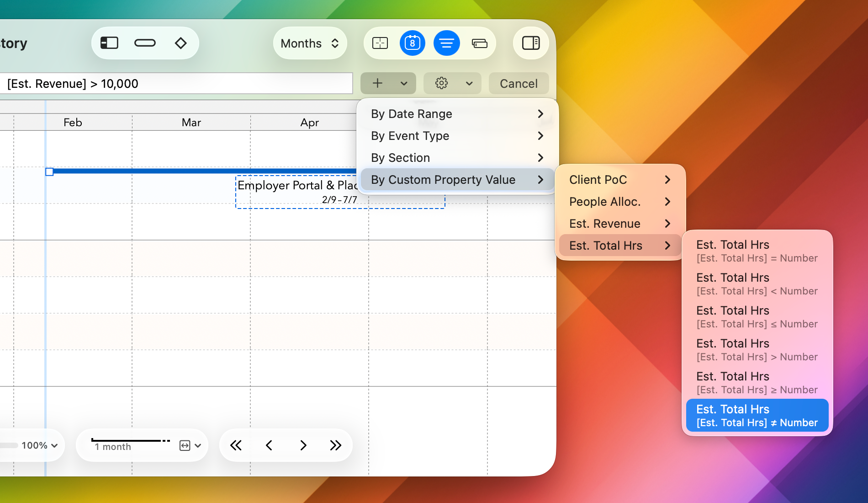Click the fit-to-width zoom icon
This screenshot has width=868, height=503.
(x=185, y=445)
